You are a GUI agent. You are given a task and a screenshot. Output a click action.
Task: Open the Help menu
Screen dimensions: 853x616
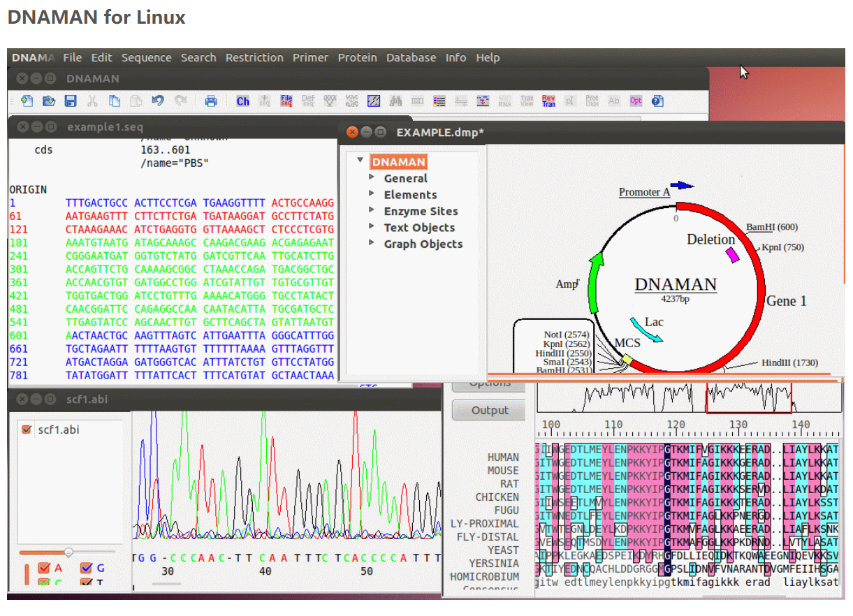click(488, 58)
